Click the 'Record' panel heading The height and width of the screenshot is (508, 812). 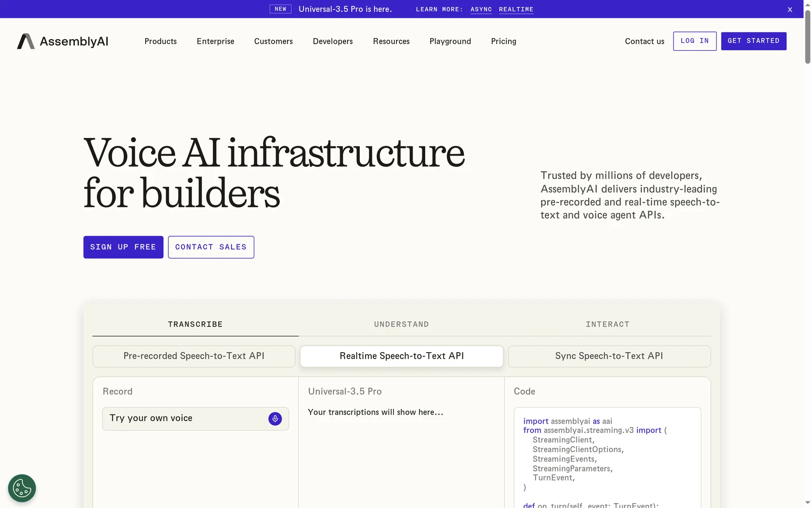[118, 391]
